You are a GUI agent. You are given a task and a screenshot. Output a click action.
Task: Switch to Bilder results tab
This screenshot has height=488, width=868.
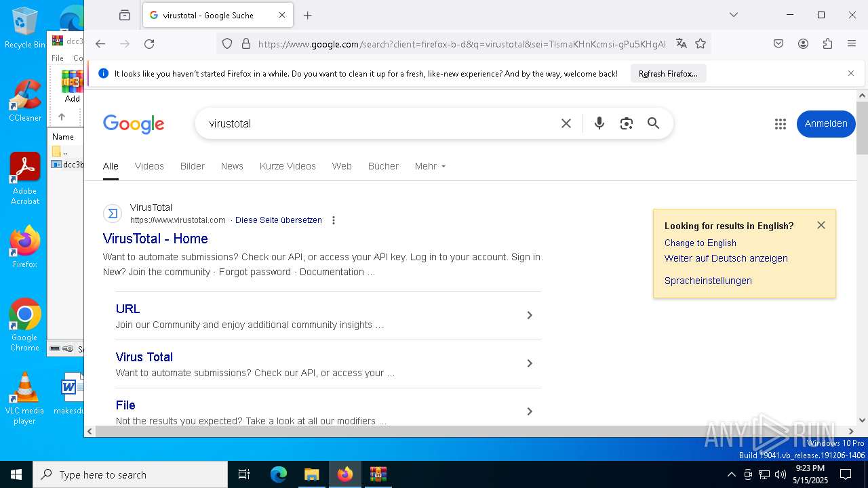click(x=193, y=166)
